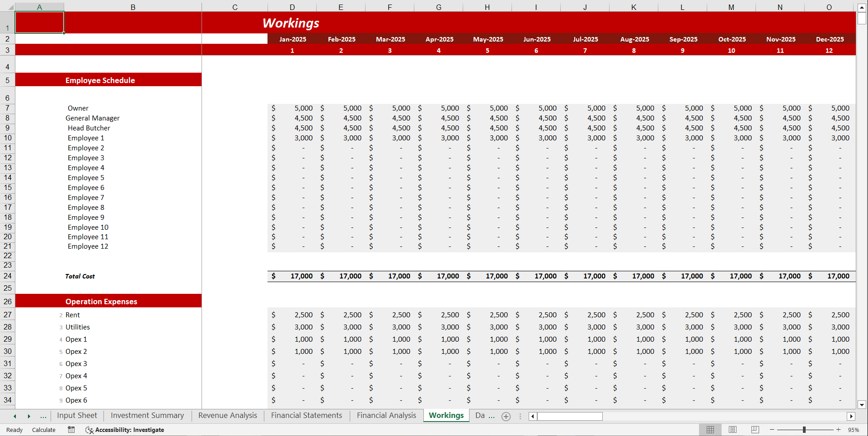Open the Investment Summary tab
Image resolution: width=868 pixels, height=436 pixels.
pos(147,415)
